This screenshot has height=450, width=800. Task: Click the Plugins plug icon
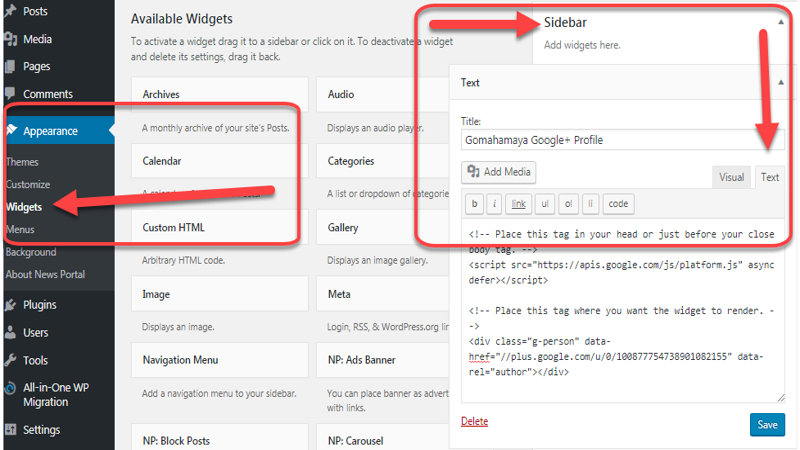[10, 305]
